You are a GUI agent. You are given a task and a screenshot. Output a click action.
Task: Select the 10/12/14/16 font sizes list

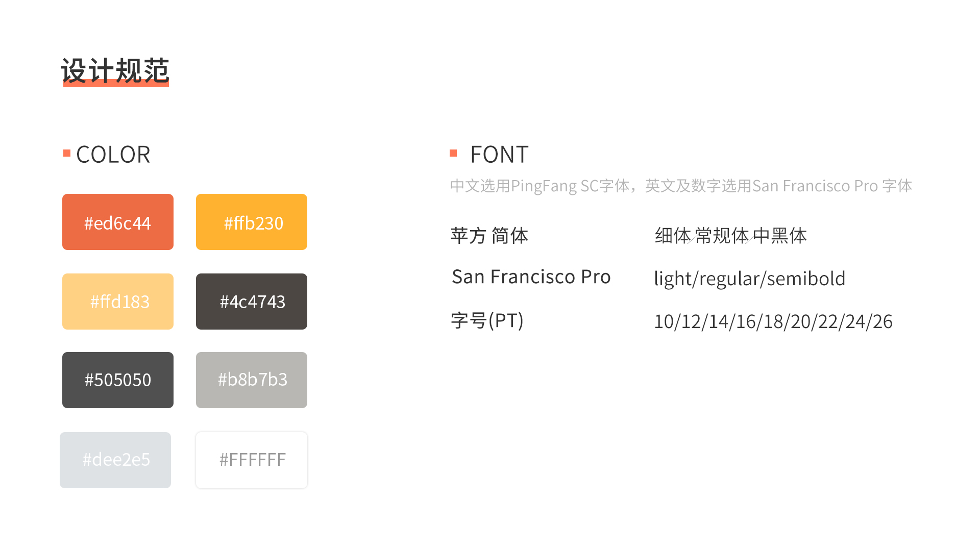(x=773, y=322)
